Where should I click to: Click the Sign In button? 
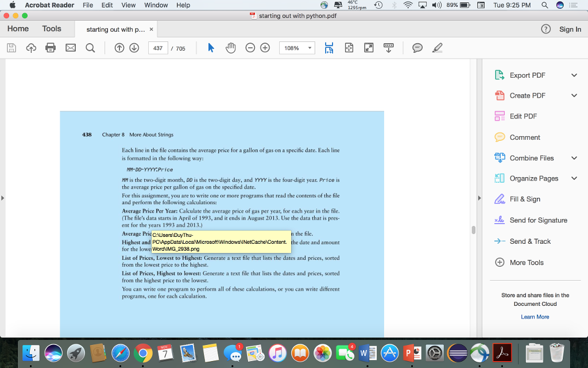click(570, 29)
